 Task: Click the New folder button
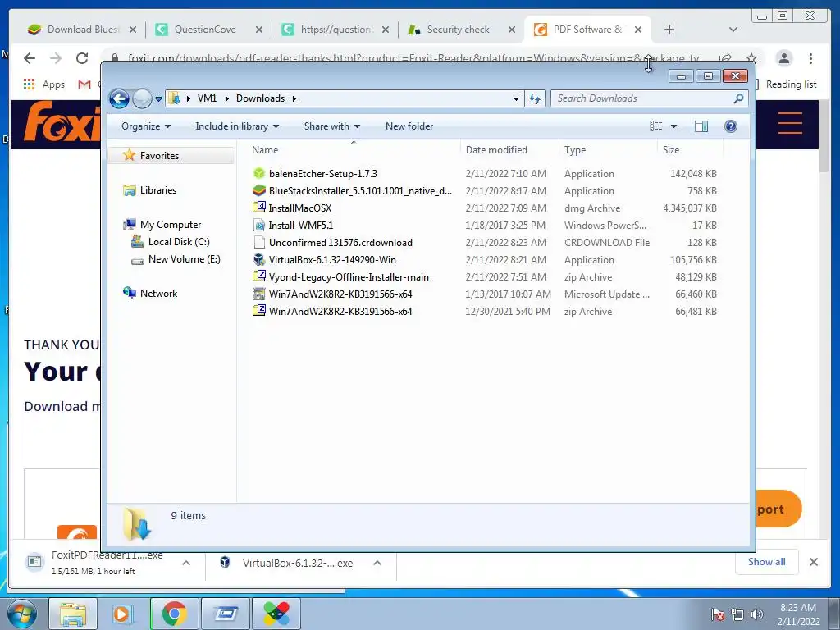click(409, 126)
